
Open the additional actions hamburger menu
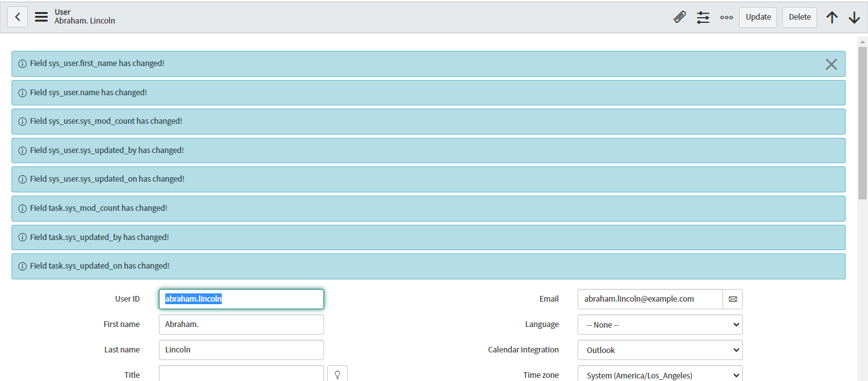pyautogui.click(x=41, y=17)
